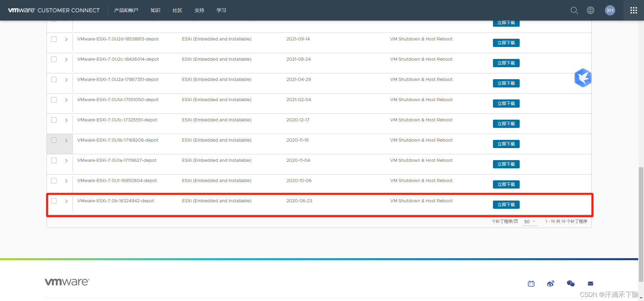The width and height of the screenshot is (644, 301).
Task: Check the box for 7.0U1-16850804 depot
Action: [54, 181]
